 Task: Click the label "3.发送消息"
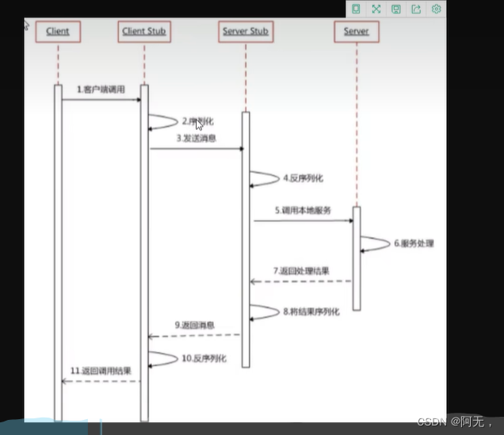click(x=197, y=139)
